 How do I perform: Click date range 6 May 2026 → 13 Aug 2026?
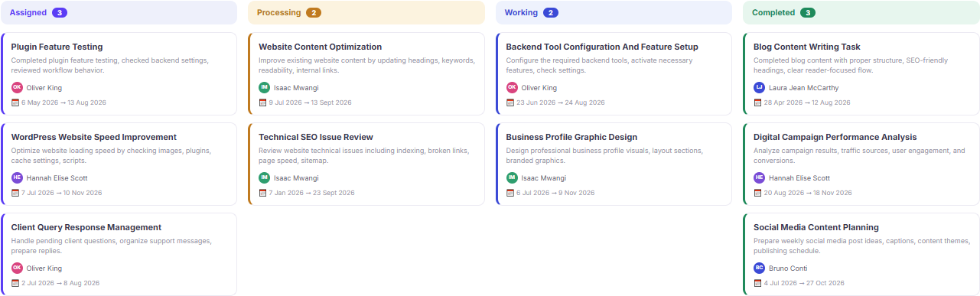(63, 102)
